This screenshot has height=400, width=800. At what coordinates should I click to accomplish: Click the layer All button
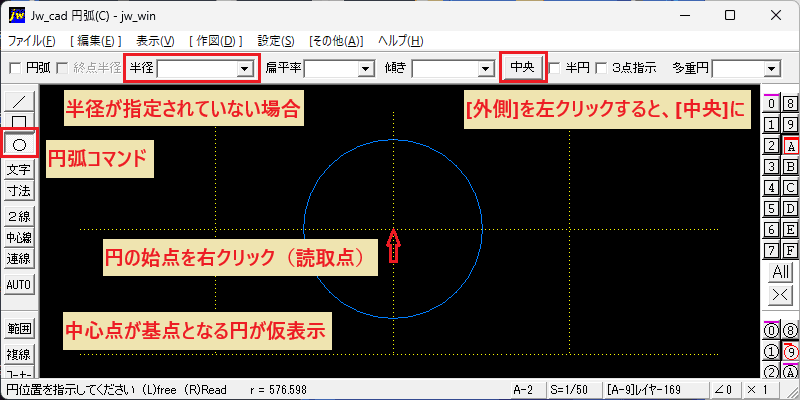(x=781, y=272)
